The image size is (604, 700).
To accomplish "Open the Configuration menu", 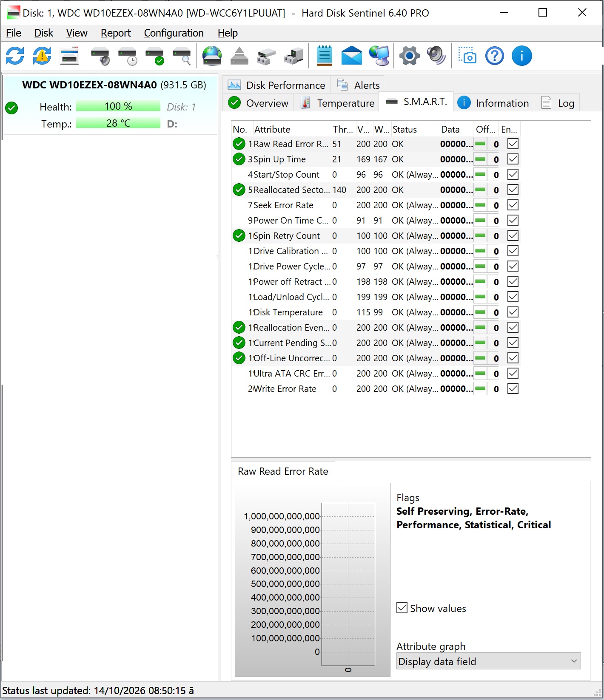I will coord(174,33).
